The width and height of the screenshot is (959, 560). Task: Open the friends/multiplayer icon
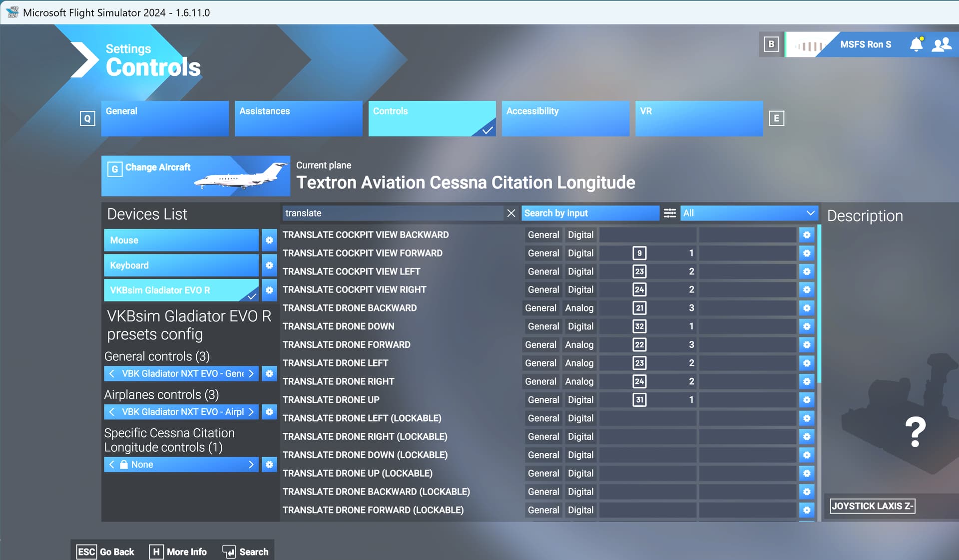[x=942, y=44]
